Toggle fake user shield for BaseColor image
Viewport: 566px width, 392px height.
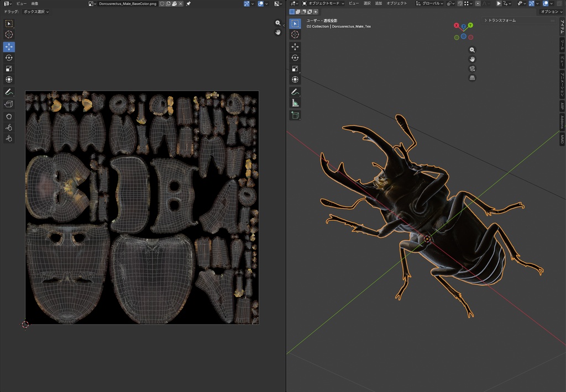point(162,4)
